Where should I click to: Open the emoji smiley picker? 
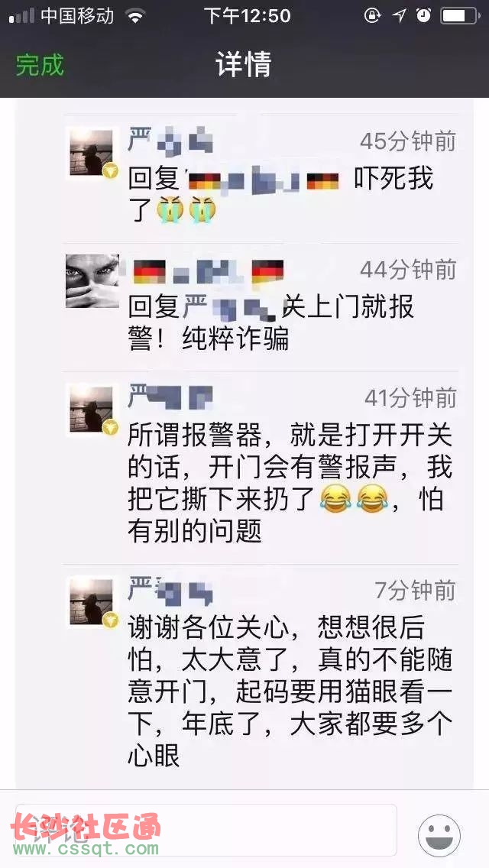pos(439,835)
